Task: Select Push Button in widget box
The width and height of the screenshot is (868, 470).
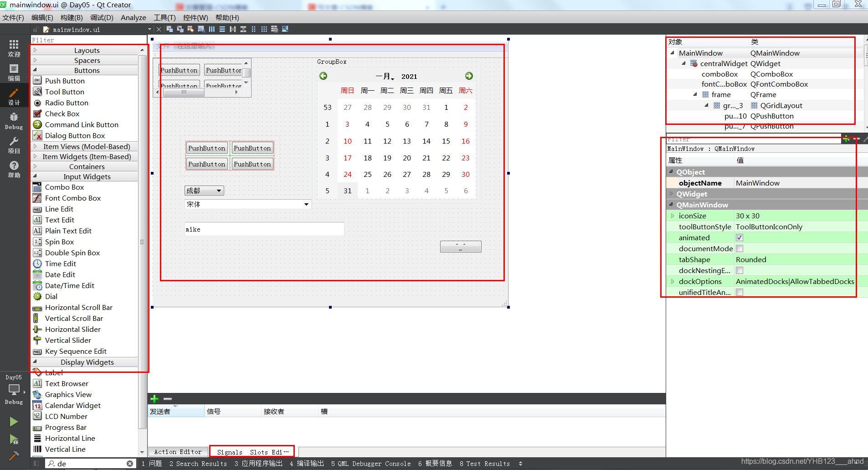Action: point(65,81)
